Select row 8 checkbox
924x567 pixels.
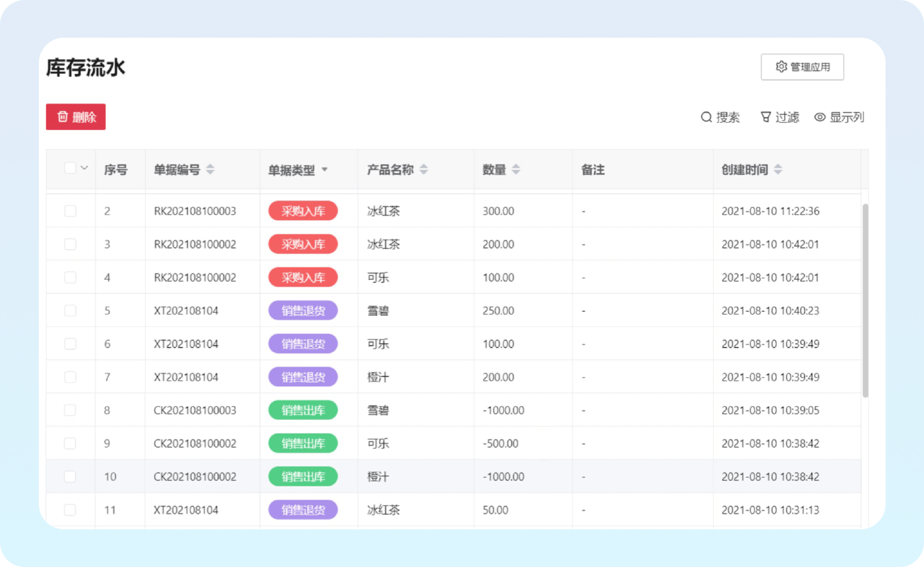[70, 410]
